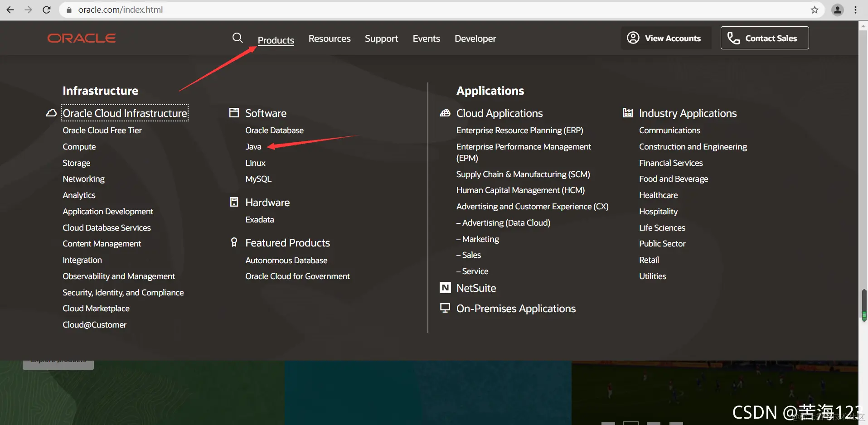
Task: Click the Contact Sales button
Action: [765, 38]
